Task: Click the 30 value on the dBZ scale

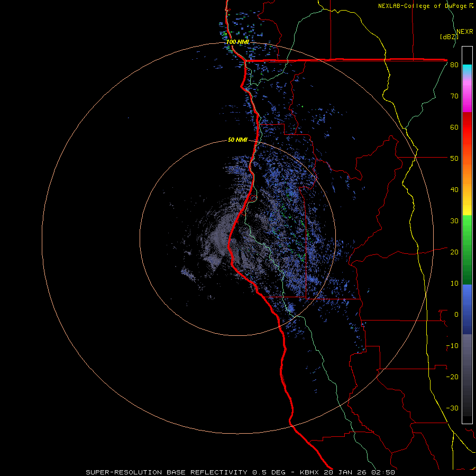Action: pyautogui.click(x=454, y=221)
